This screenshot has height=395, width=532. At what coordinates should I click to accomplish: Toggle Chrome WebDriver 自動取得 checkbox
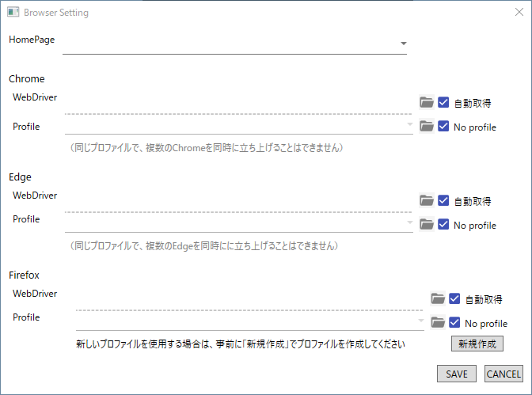(x=443, y=102)
